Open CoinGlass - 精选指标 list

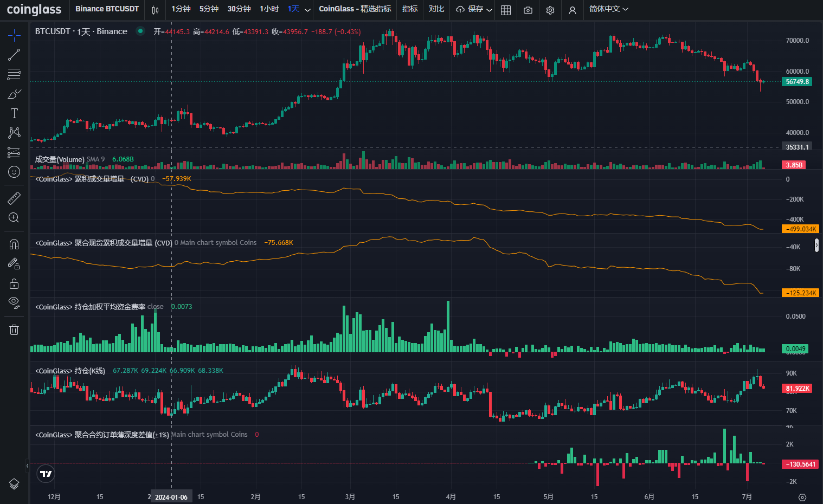click(x=355, y=9)
